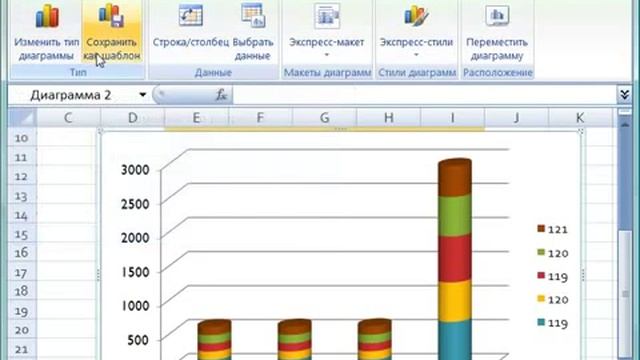The height and width of the screenshot is (360, 640).
Task: Click the first short stacked cylinder in chart
Action: pyautogui.click(x=214, y=340)
